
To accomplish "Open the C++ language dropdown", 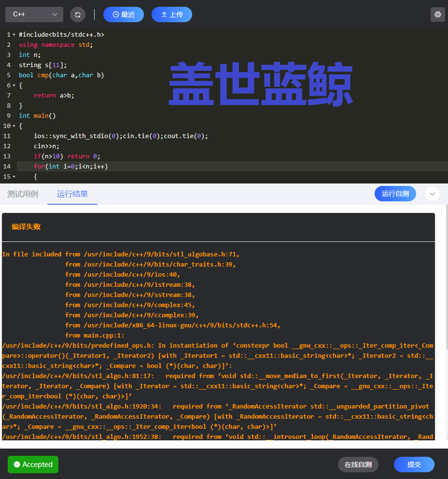I will click(34, 14).
